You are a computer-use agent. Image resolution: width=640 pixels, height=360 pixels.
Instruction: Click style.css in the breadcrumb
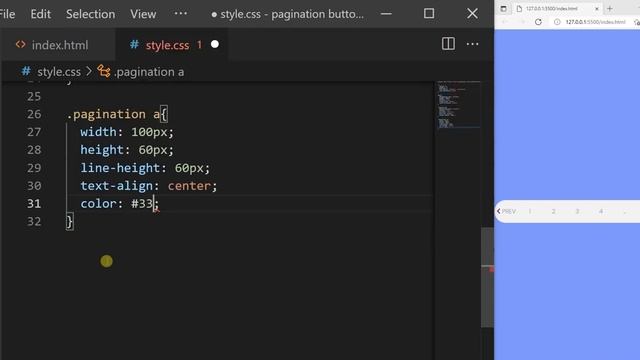click(59, 72)
